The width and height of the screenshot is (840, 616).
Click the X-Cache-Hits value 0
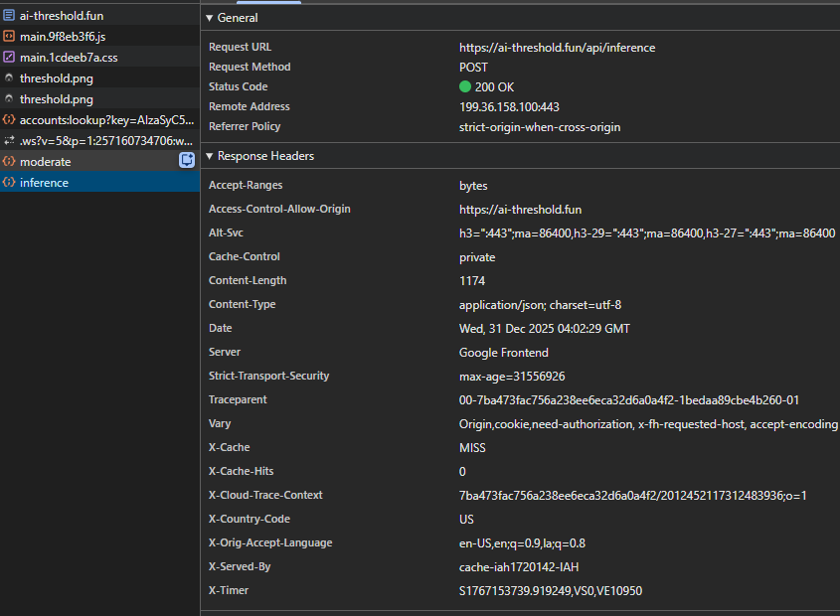pyautogui.click(x=462, y=471)
